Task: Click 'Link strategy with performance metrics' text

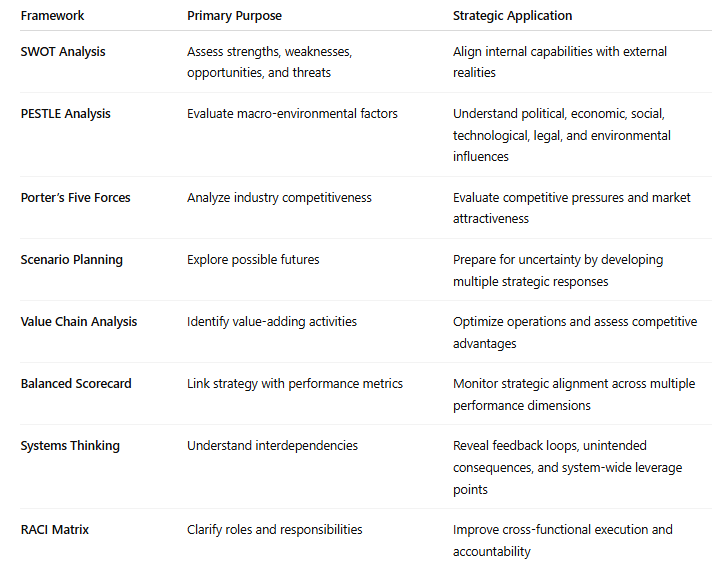Action: (x=295, y=384)
